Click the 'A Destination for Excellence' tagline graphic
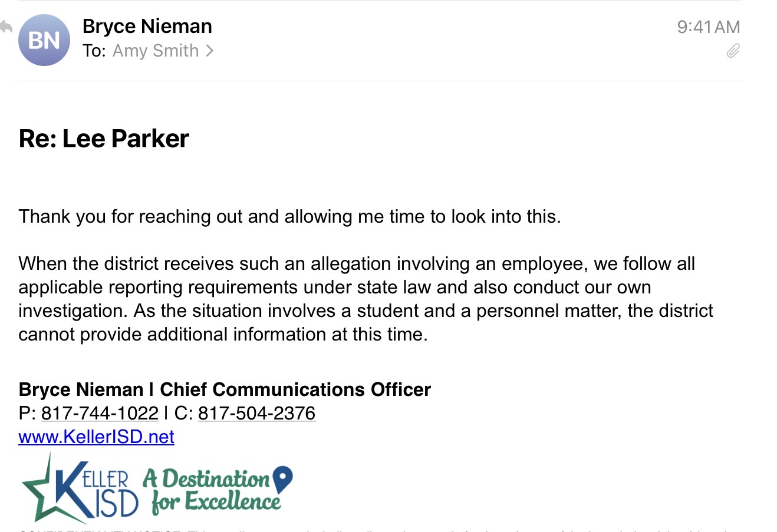Image resolution: width=777 pixels, height=532 pixels. tap(217, 490)
